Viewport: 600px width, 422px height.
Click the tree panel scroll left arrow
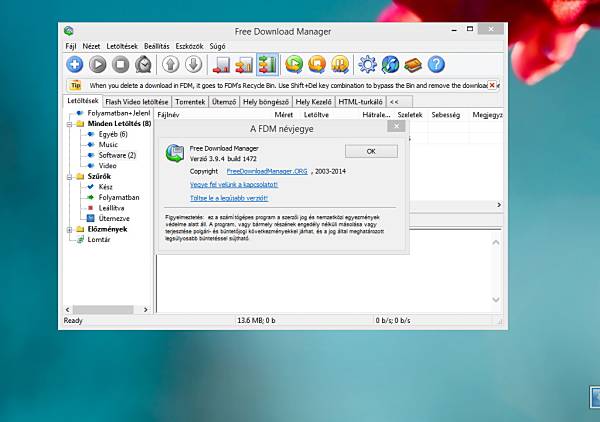tap(68, 310)
